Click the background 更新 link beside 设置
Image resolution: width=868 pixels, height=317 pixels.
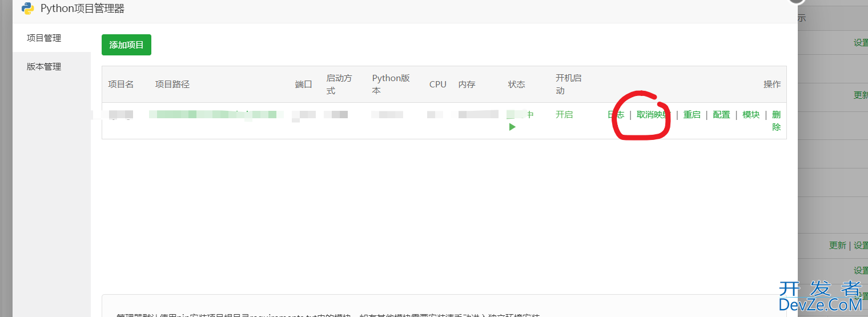coord(838,245)
